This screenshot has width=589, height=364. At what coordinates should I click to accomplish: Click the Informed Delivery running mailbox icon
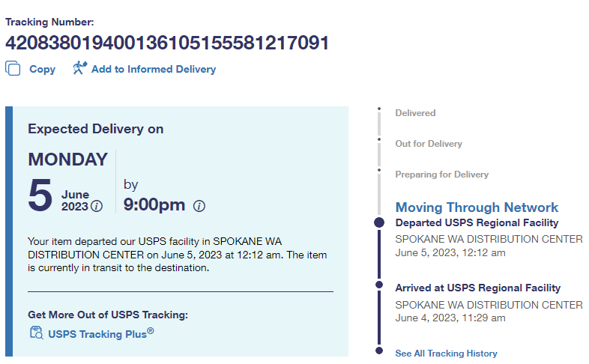[79, 68]
